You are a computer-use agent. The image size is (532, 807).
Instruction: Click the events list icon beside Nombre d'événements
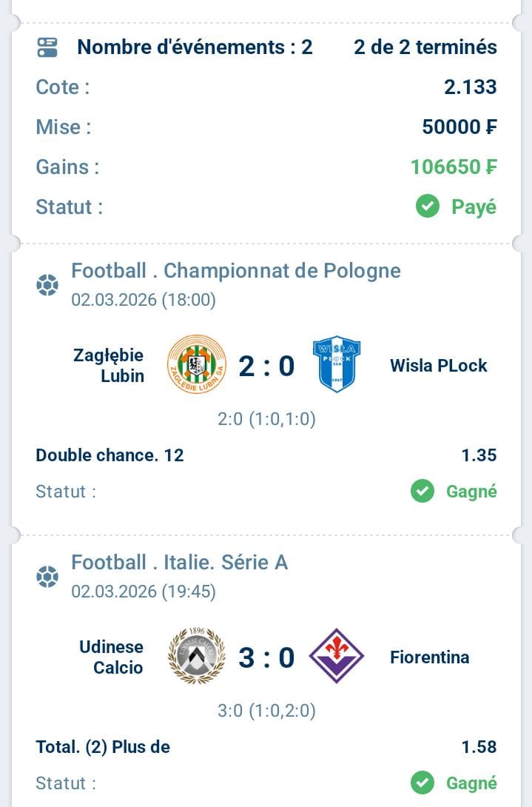[47, 47]
